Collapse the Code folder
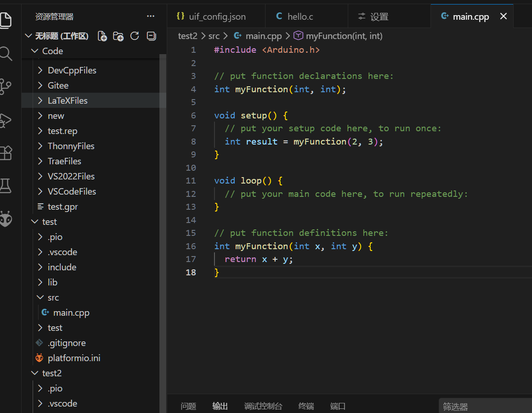This screenshot has width=532, height=413. tap(34, 51)
